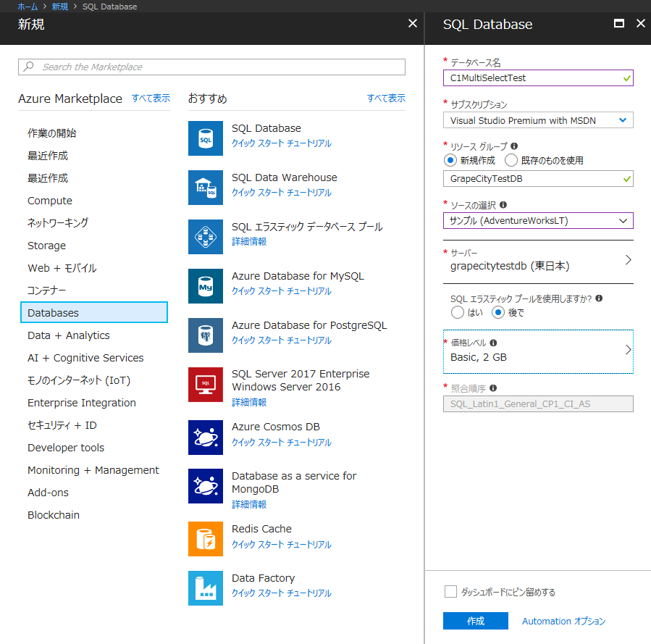Select ネットワーキング category
This screenshot has width=651, height=644.
pyautogui.click(x=58, y=223)
